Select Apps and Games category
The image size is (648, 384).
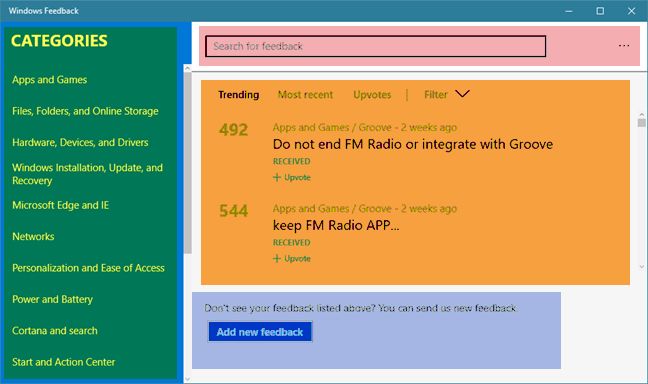(x=50, y=80)
